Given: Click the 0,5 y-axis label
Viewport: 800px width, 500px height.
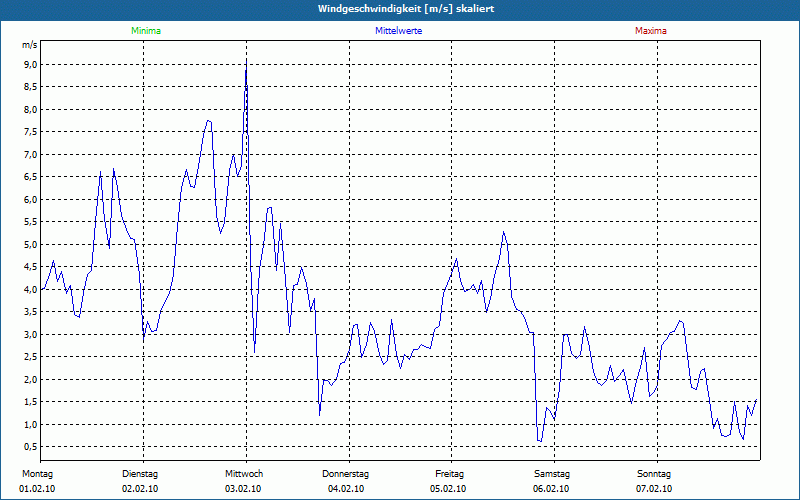Looking at the screenshot, I should click(x=31, y=447).
